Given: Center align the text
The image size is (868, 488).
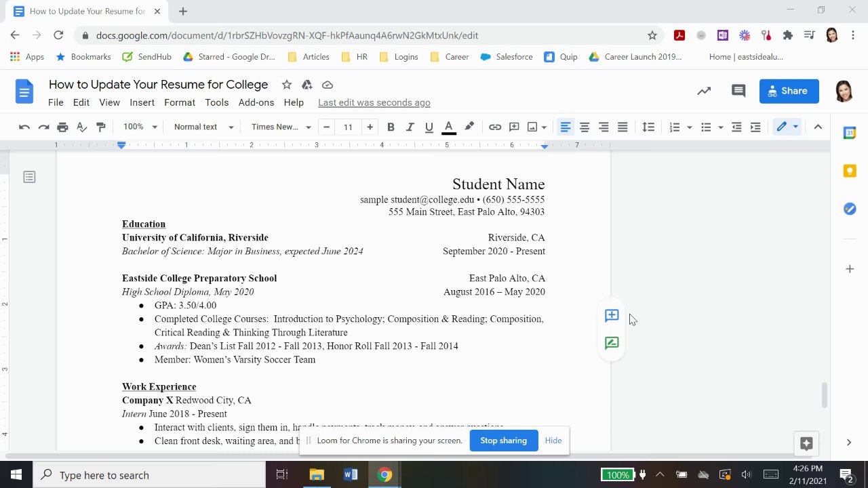Looking at the screenshot, I should [585, 127].
